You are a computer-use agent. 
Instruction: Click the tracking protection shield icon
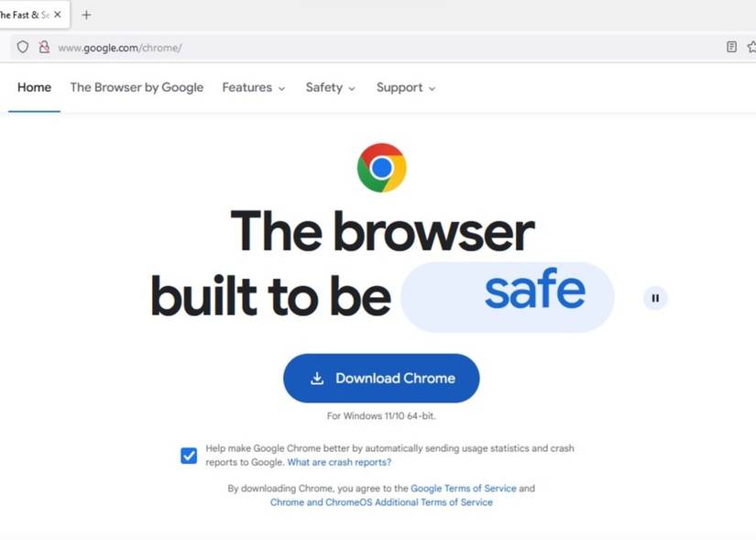(23, 47)
